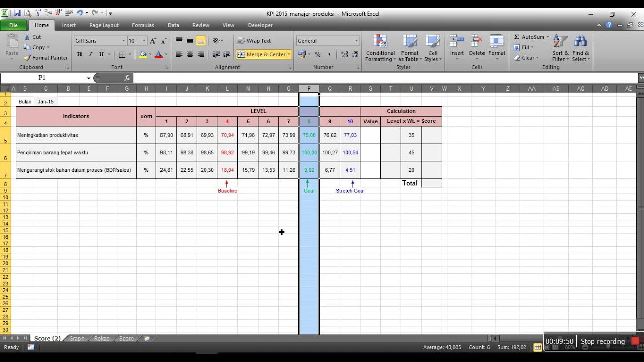Toggle italic formatting
644x362 pixels.
point(90,54)
